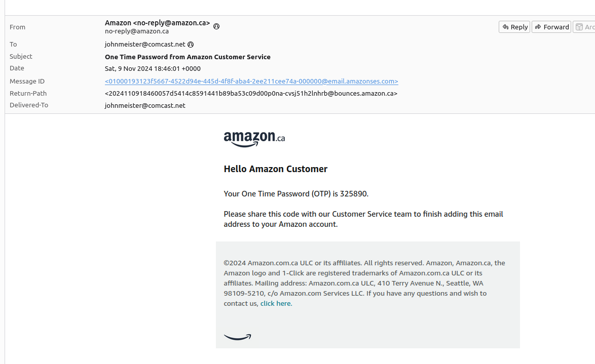The image size is (595, 364).
Task: Click the "Please share this code" paragraph
Action: [x=363, y=219]
